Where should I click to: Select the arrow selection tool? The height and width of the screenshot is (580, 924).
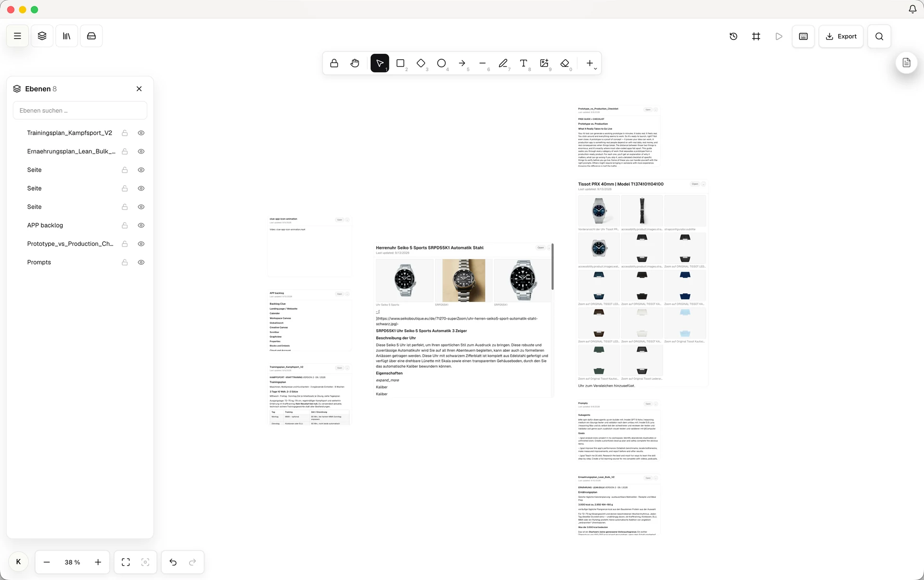pos(380,63)
